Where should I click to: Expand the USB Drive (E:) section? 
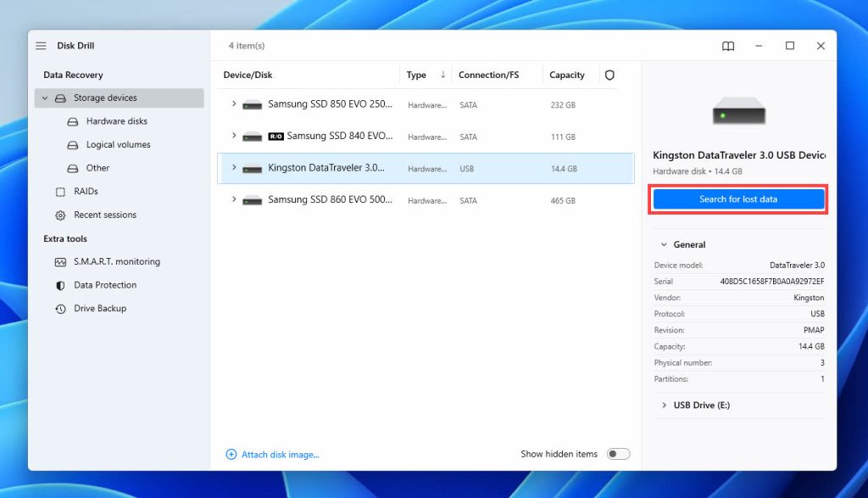coord(664,405)
